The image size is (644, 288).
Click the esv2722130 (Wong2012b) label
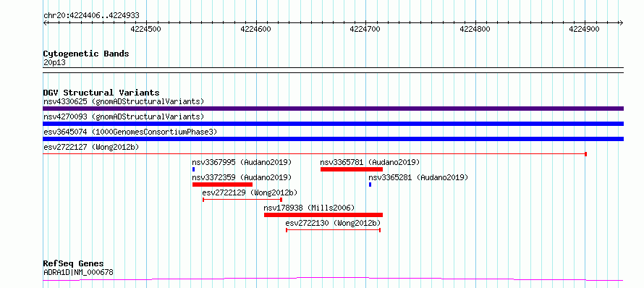point(333,223)
